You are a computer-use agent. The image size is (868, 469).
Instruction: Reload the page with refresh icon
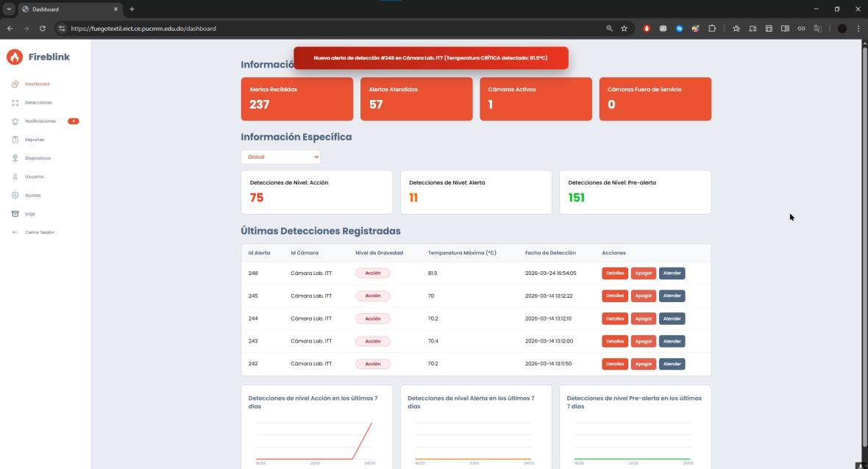[42, 28]
